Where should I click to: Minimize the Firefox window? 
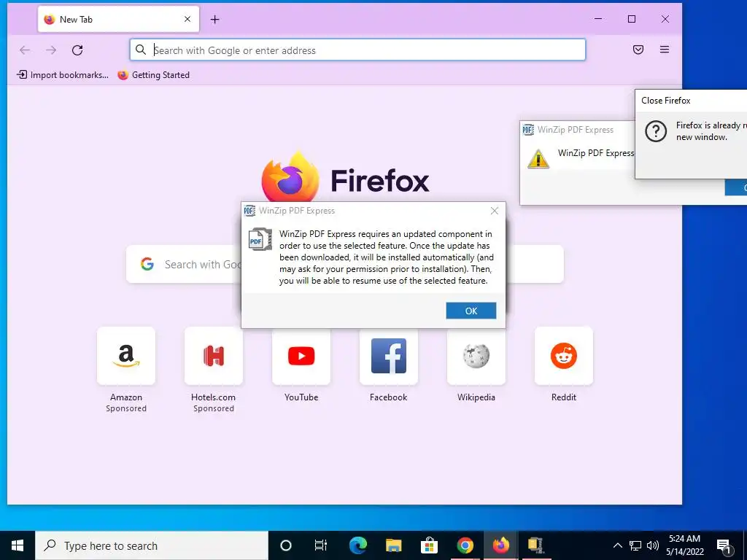(598, 19)
